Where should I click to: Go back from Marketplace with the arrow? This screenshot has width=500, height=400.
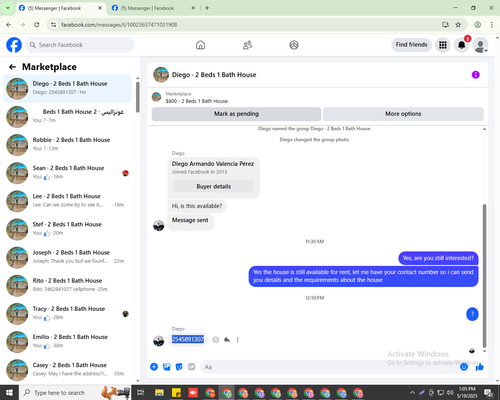click(x=12, y=67)
